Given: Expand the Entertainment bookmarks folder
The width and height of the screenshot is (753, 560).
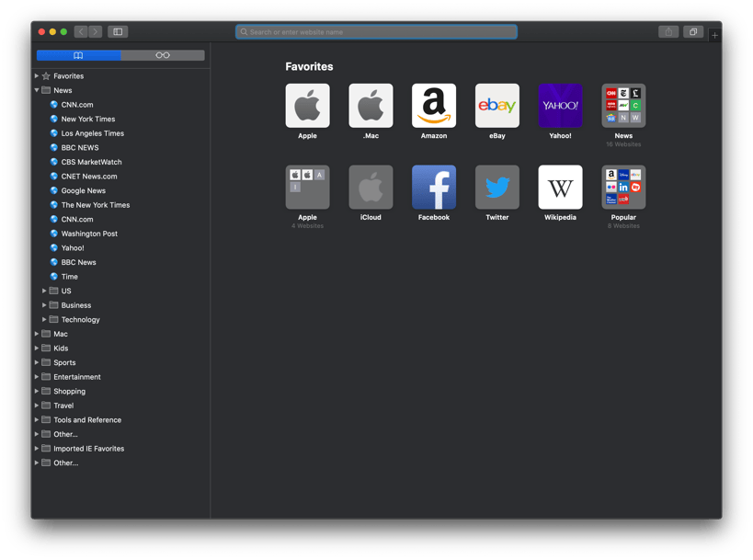Looking at the screenshot, I should (37, 376).
